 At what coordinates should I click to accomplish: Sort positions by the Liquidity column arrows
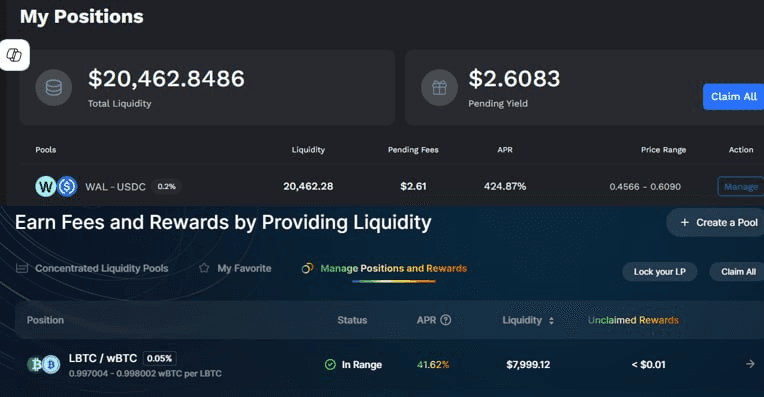551,321
